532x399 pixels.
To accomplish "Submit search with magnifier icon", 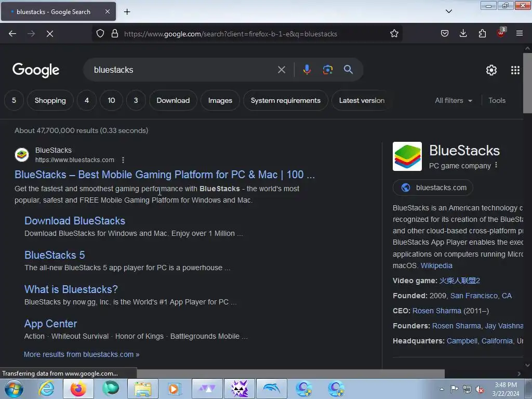I will (x=348, y=70).
